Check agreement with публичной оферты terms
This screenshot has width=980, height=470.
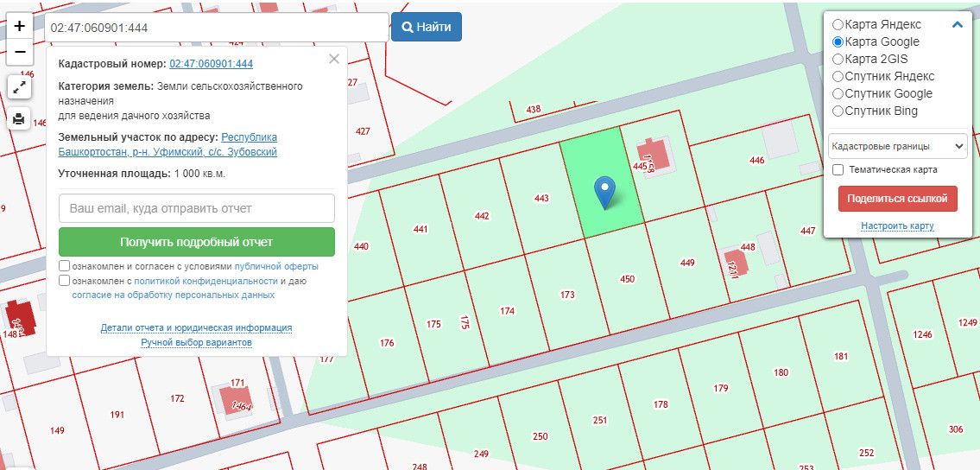click(x=65, y=265)
